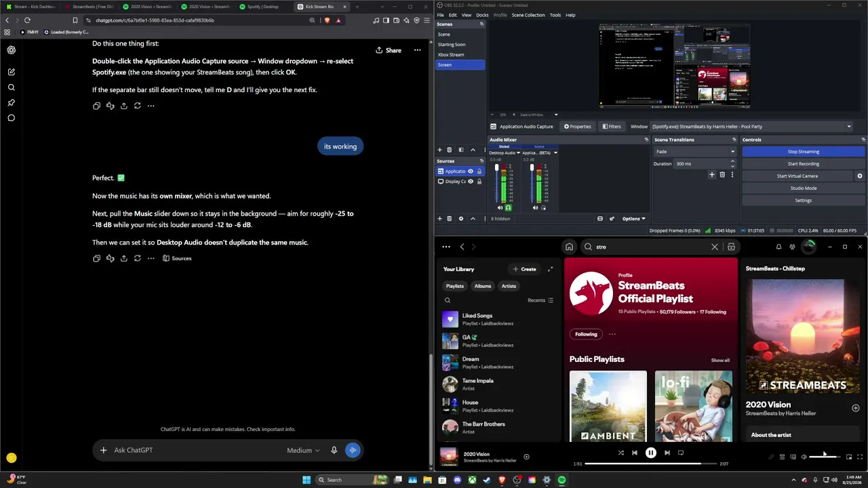Open Spotify notifications bell
The height and width of the screenshot is (488, 868).
tap(778, 247)
